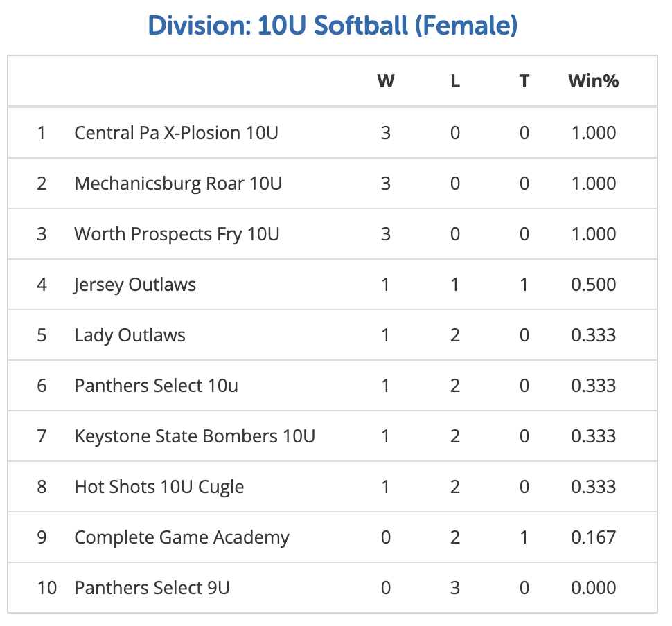Select Worth Prospects Fry 10U team
This screenshot has width=672, height=626.
[x=177, y=234]
